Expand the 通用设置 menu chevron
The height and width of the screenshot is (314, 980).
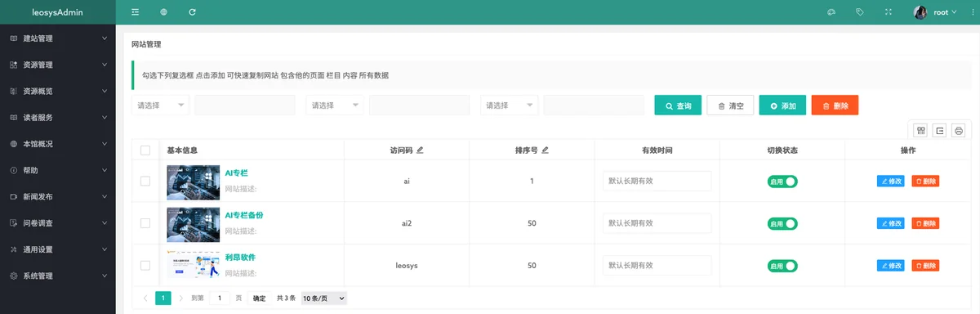coord(105,249)
